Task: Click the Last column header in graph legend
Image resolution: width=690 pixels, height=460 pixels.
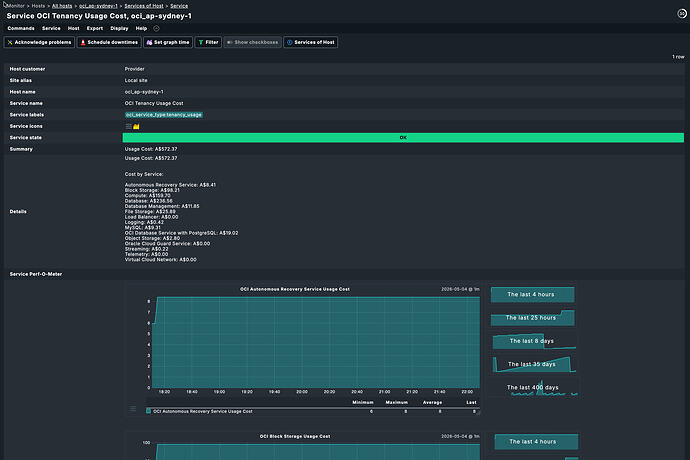Action: (x=471, y=402)
